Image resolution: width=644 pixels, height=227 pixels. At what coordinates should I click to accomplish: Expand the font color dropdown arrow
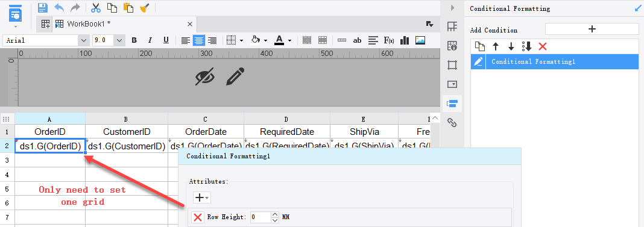pyautogui.click(x=289, y=40)
